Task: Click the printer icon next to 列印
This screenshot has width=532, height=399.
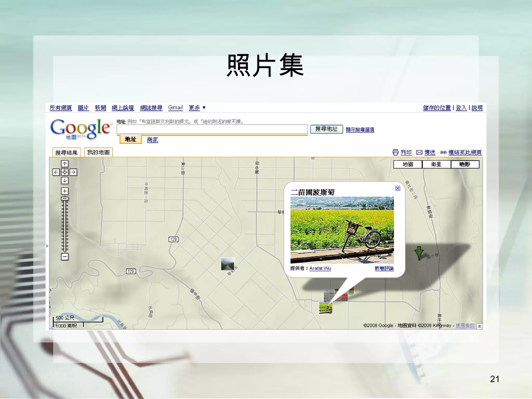Action: [x=395, y=152]
